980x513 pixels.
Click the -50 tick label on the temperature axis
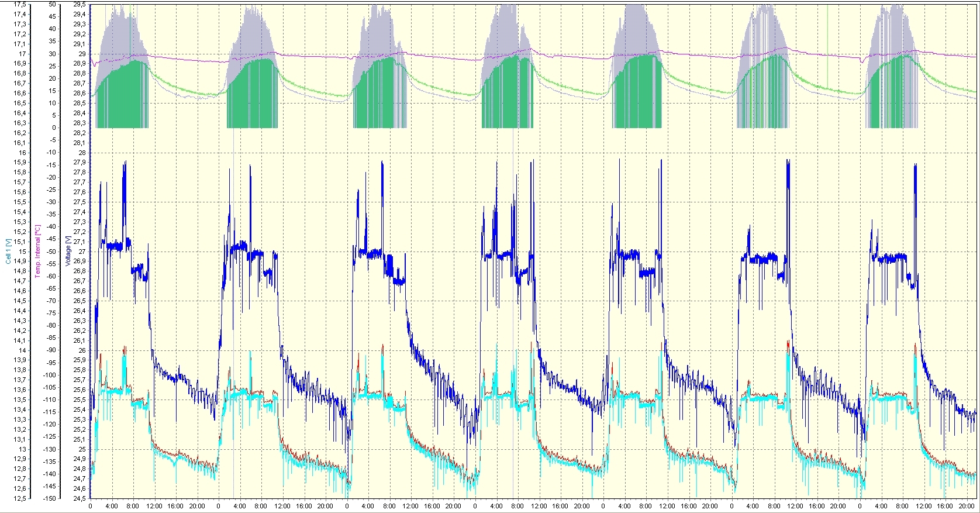[x=51, y=252]
